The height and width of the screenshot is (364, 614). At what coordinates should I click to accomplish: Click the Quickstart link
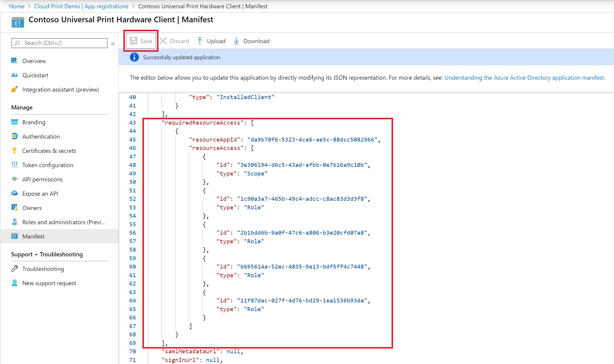35,75
